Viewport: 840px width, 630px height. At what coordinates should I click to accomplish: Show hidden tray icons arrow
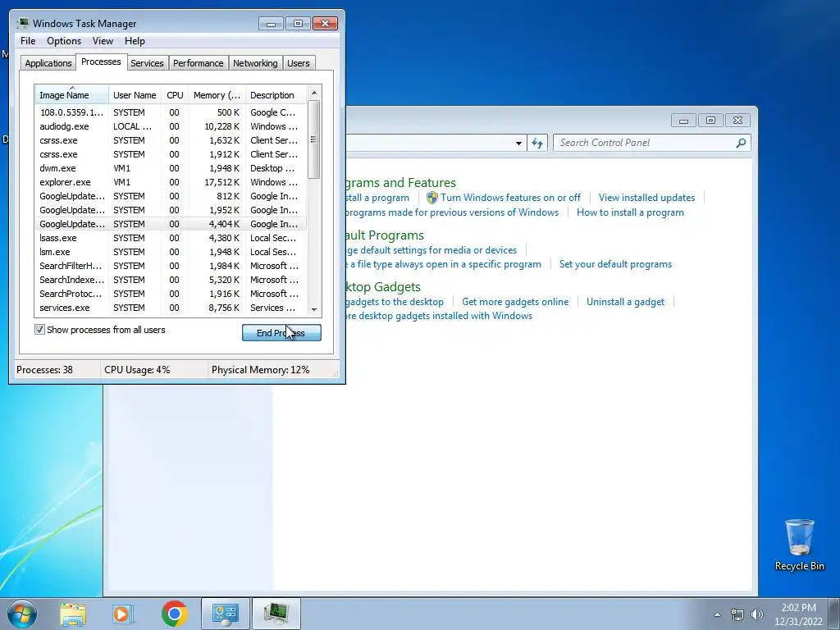coord(717,614)
